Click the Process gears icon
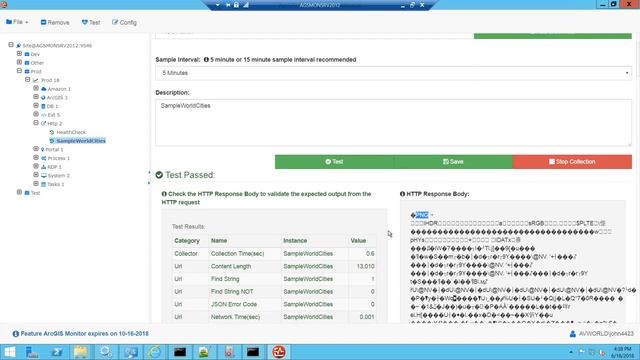640x360 pixels. pyautogui.click(x=44, y=158)
